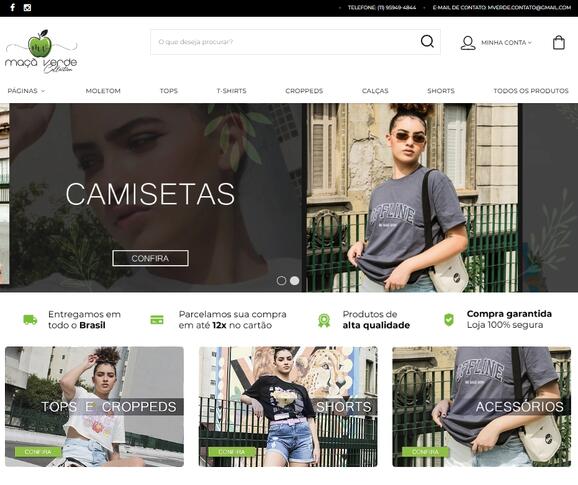Open the Calças category

375,91
